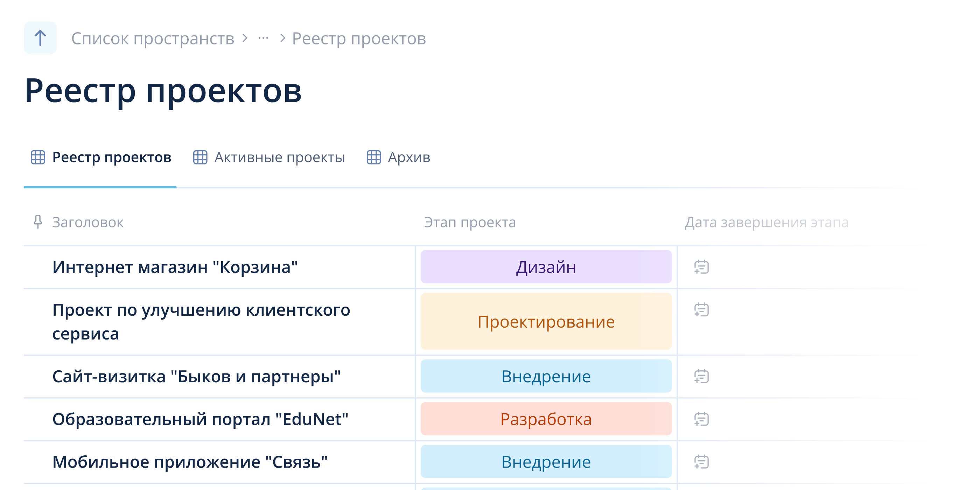Click the Дата завершения этапа column header
The height and width of the screenshot is (490, 980).
(x=766, y=222)
